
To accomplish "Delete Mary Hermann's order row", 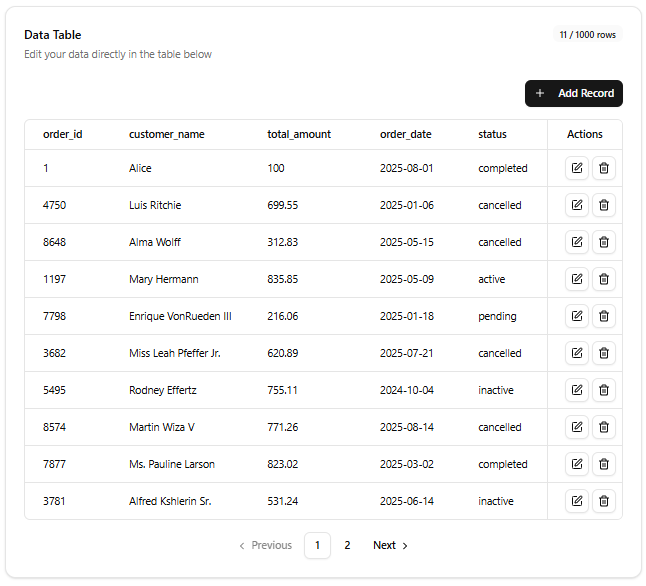I will pos(604,279).
